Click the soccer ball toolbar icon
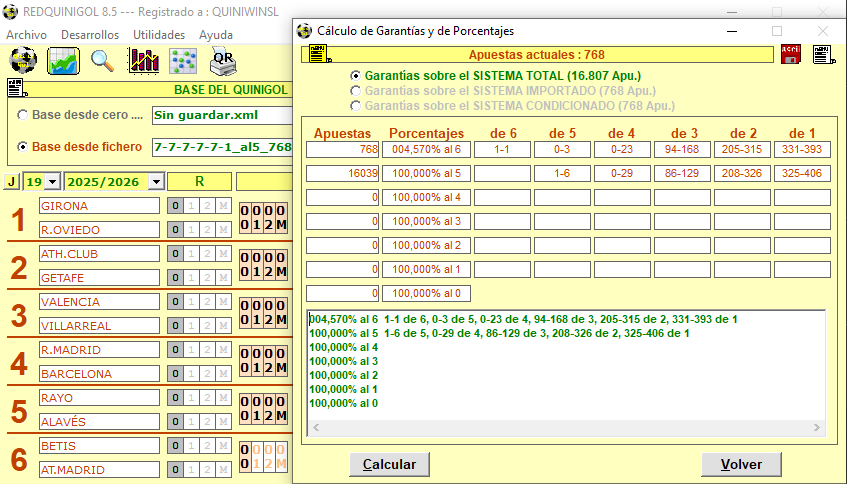847x484 pixels. tap(23, 60)
